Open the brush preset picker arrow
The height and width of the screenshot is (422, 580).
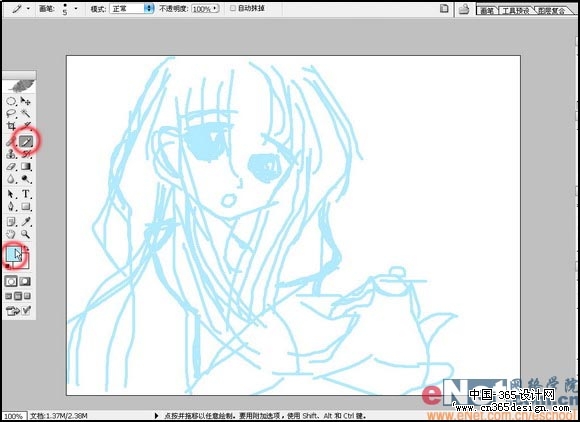point(76,8)
